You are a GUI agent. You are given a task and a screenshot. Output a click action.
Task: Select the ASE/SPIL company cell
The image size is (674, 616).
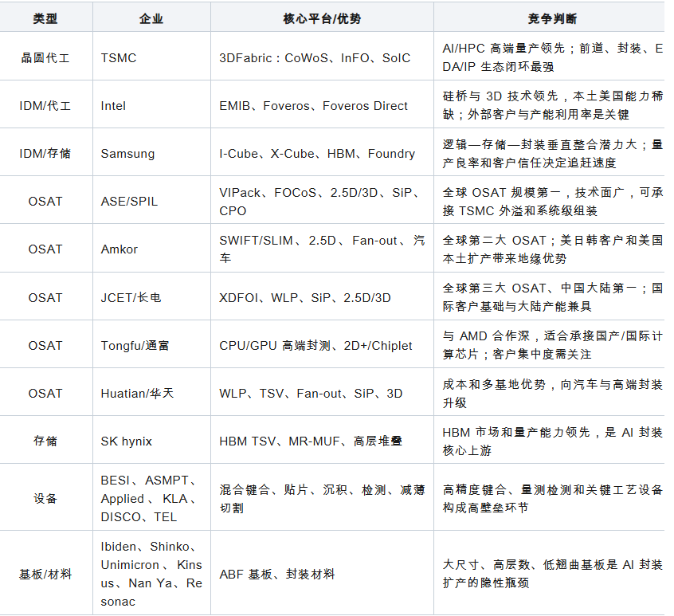click(x=151, y=200)
